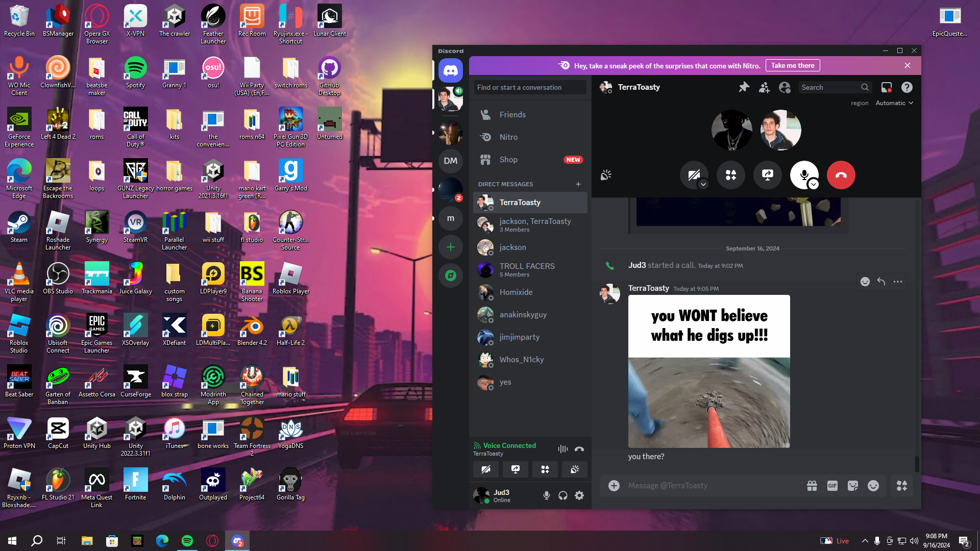This screenshot has height=551, width=980.
Task: Open Friends tab in Discord
Action: tap(530, 115)
